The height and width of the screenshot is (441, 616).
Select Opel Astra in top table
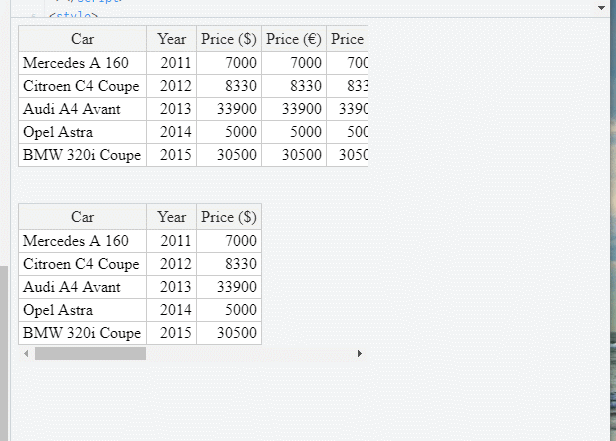(x=82, y=132)
